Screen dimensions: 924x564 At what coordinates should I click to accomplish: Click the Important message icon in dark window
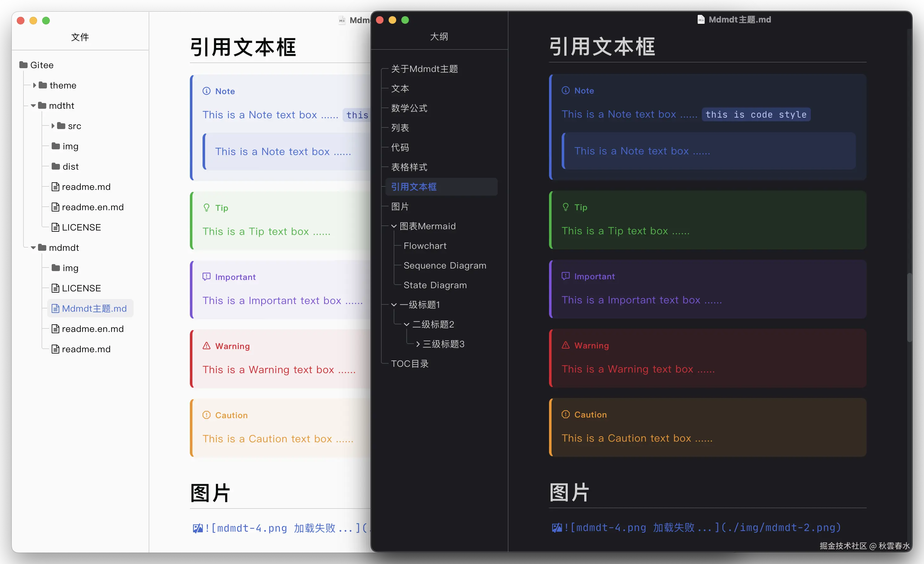(x=565, y=276)
